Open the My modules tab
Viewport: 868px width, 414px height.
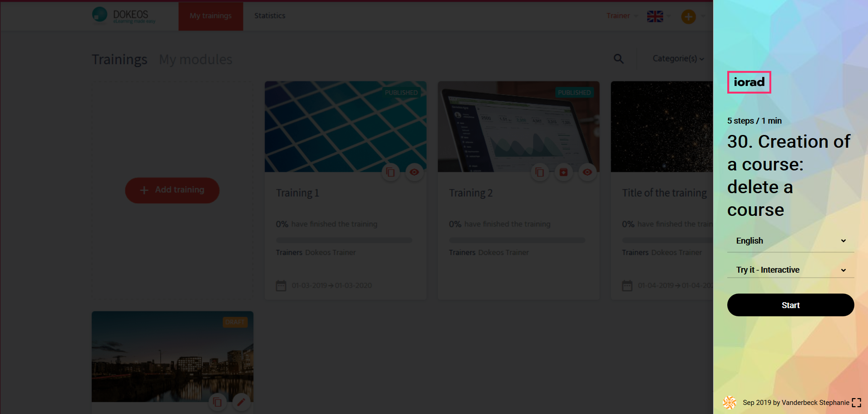[x=195, y=60]
